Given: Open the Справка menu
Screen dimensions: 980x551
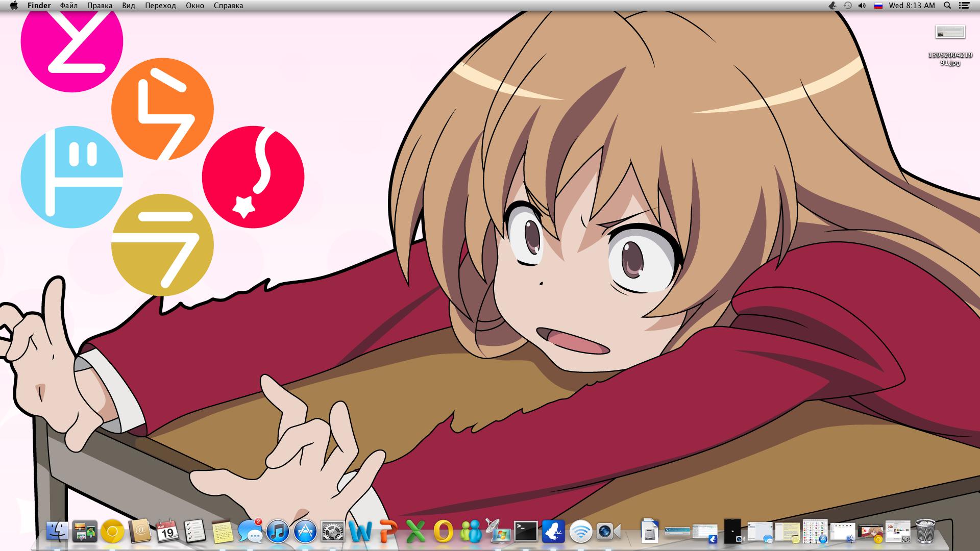Looking at the screenshot, I should [228, 6].
